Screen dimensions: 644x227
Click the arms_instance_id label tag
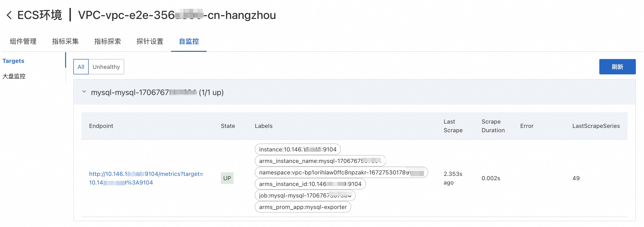tap(310, 184)
